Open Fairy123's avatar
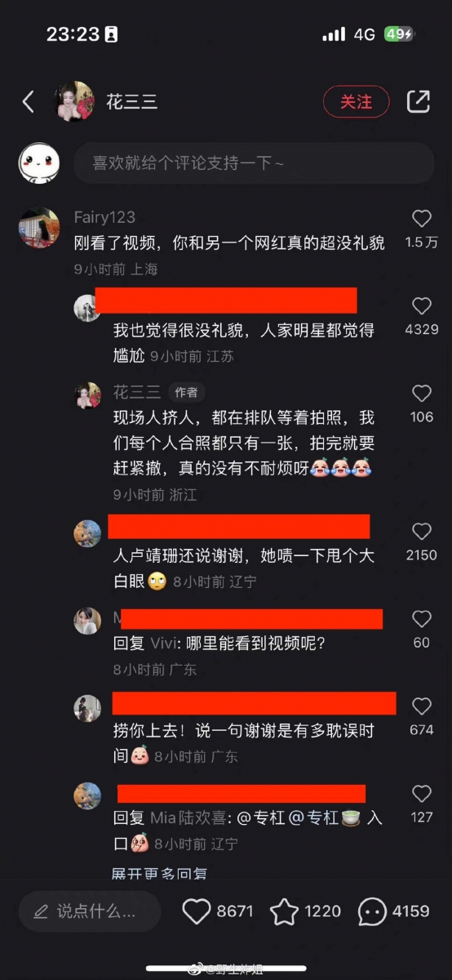Viewport: 452px width, 980px height. pyautogui.click(x=39, y=229)
